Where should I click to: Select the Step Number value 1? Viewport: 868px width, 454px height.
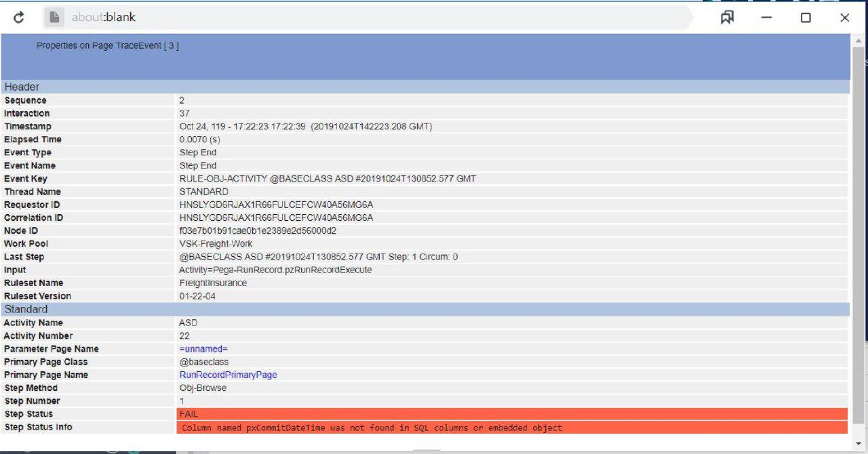(x=182, y=401)
